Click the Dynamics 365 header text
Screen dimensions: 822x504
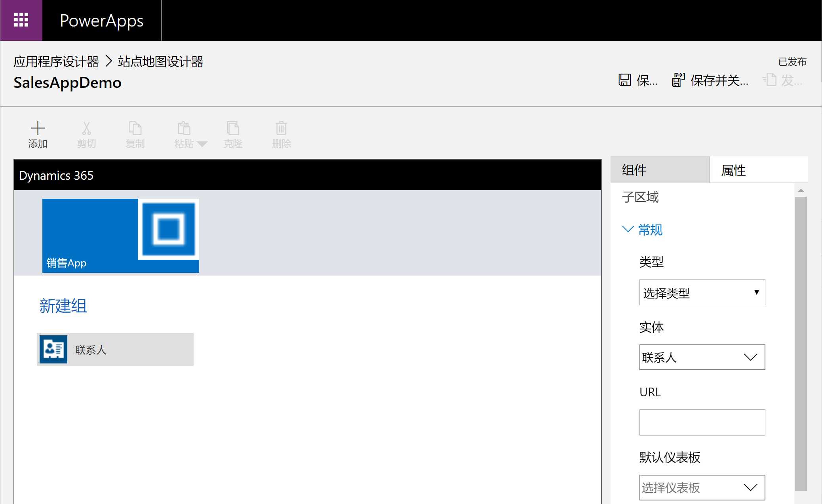click(x=56, y=175)
